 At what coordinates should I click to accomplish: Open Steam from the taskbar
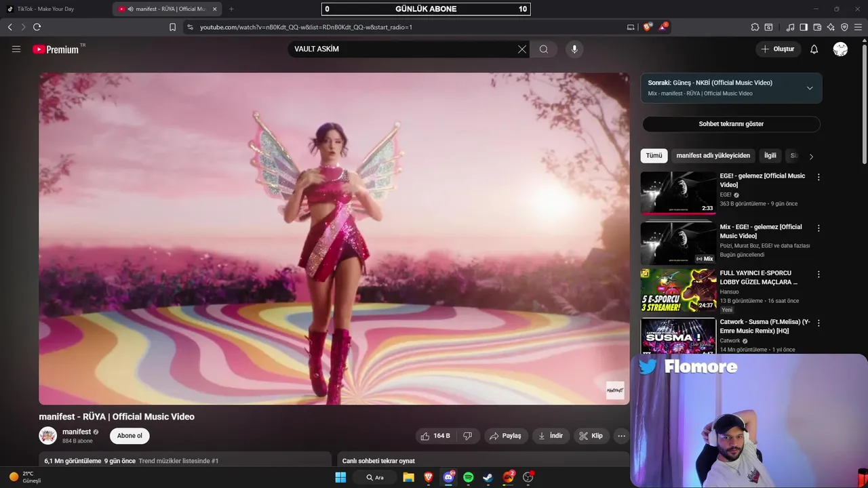tap(488, 477)
